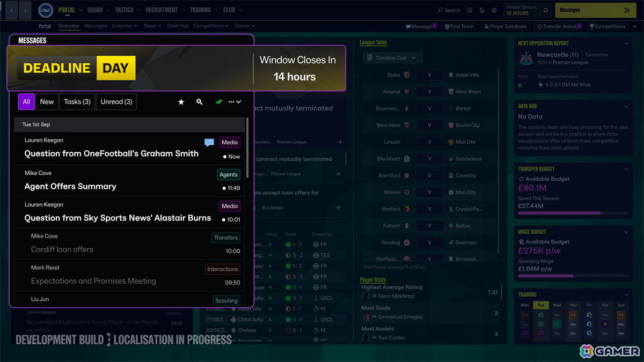
Task: Click the Competitions shortcut button
Action: click(x=608, y=26)
